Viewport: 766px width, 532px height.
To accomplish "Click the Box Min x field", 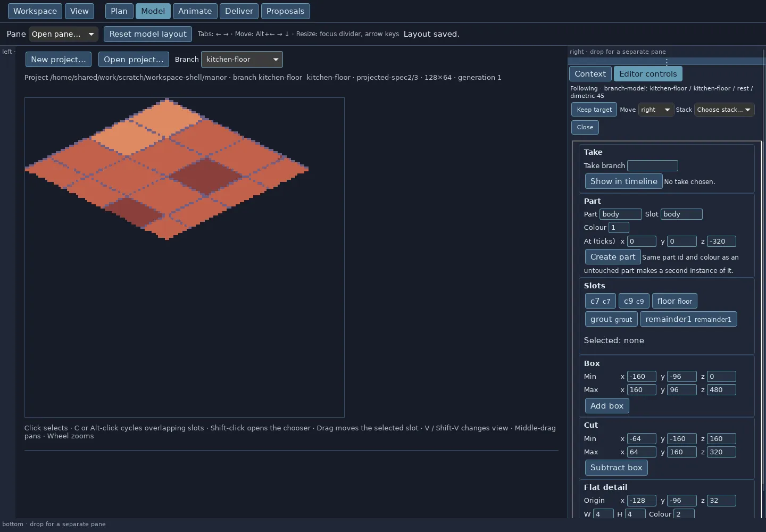I will click(x=642, y=377).
